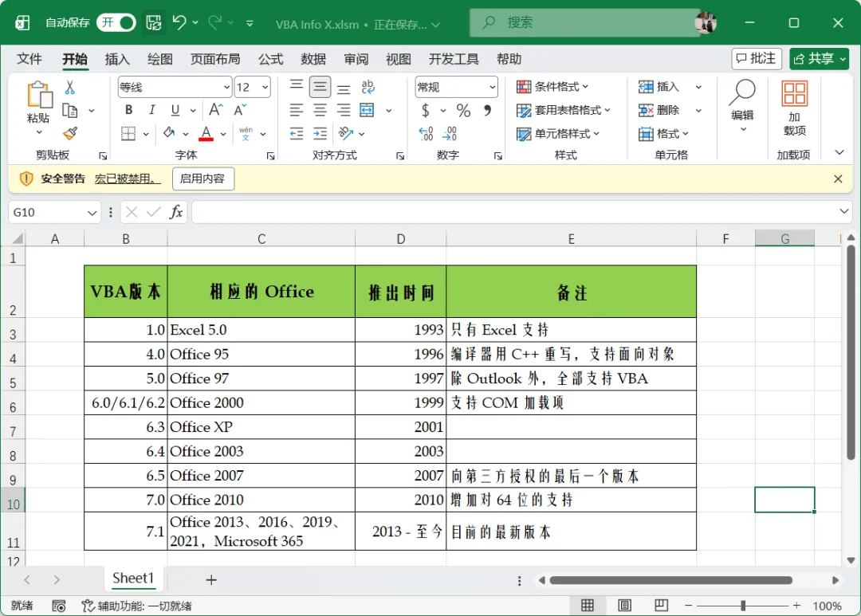The height and width of the screenshot is (616, 861).
Task: Click Merge and Center icon
Action: pyautogui.click(x=367, y=110)
